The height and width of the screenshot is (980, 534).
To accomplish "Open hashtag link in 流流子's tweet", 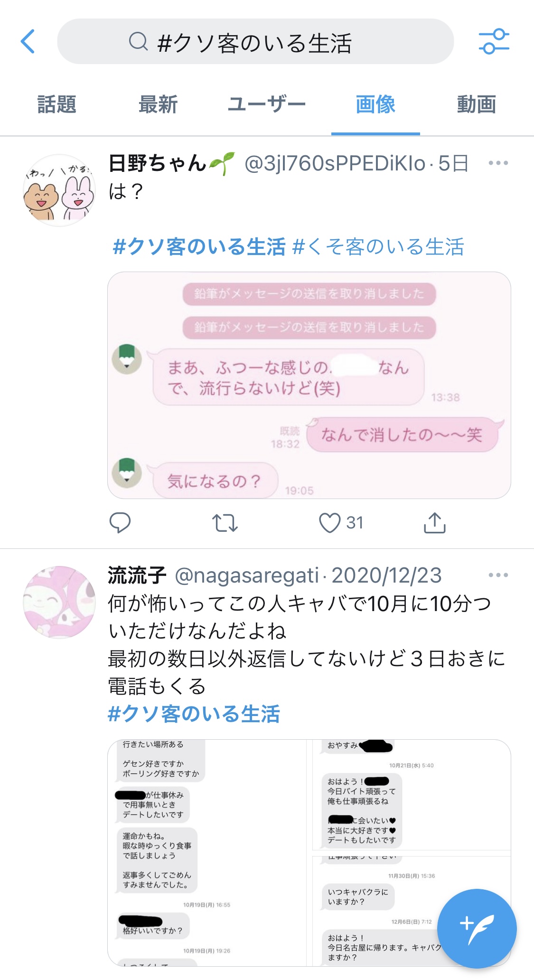I will tap(194, 714).
